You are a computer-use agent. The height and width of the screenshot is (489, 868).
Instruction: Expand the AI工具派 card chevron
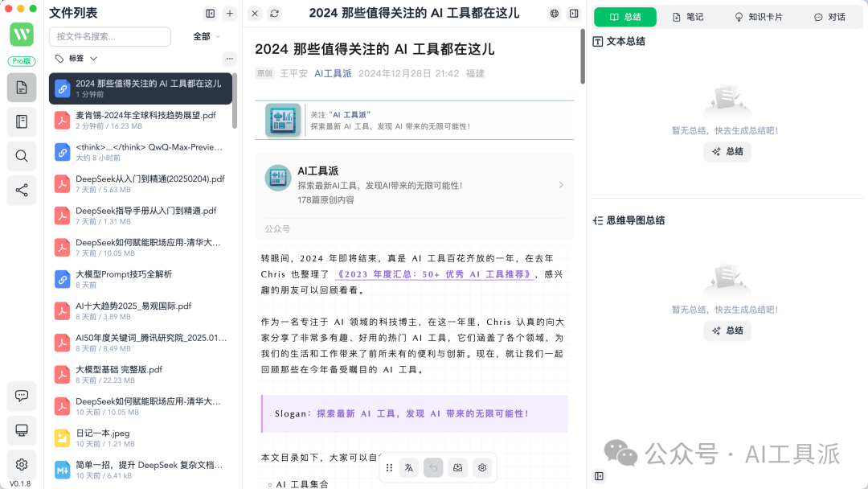tap(561, 185)
